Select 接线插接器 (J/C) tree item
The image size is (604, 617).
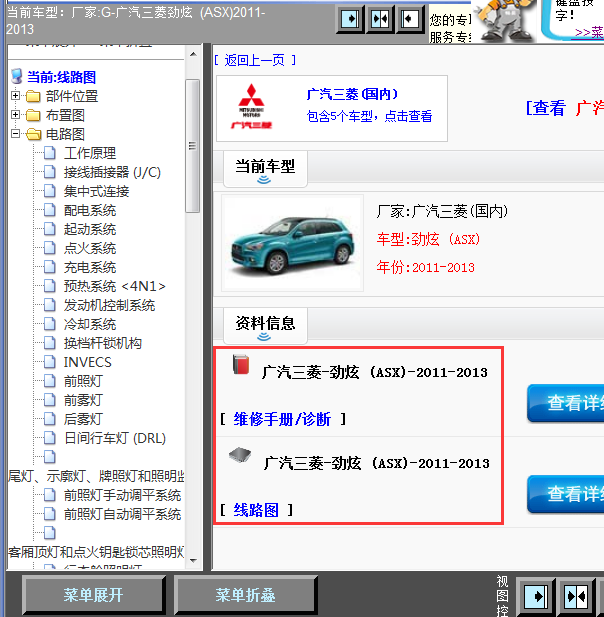[x=112, y=172]
